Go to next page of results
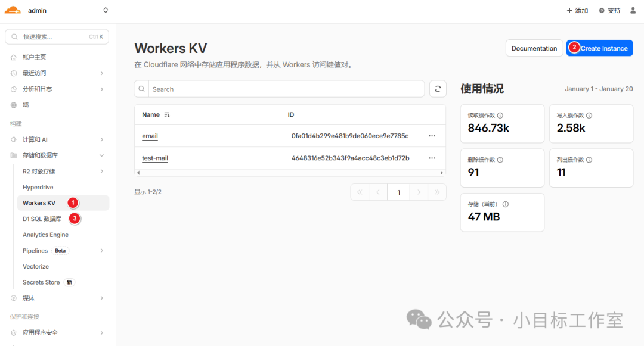644x346 pixels. click(419, 192)
